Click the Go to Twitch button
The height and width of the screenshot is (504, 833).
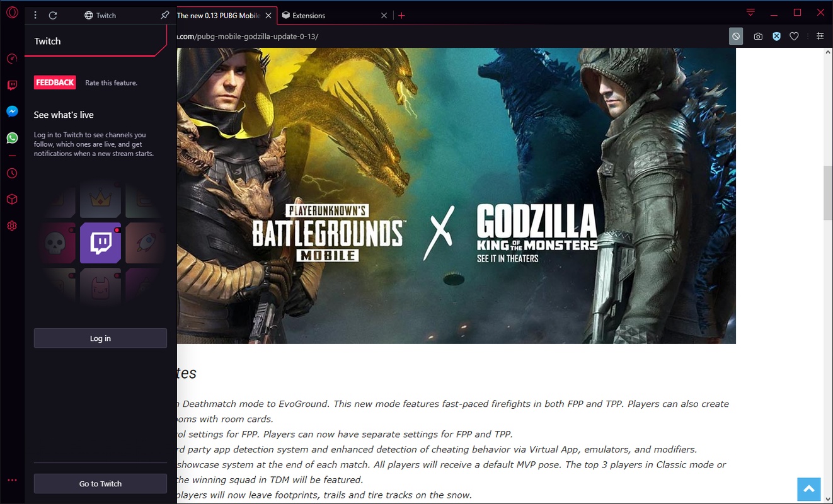[100, 484]
